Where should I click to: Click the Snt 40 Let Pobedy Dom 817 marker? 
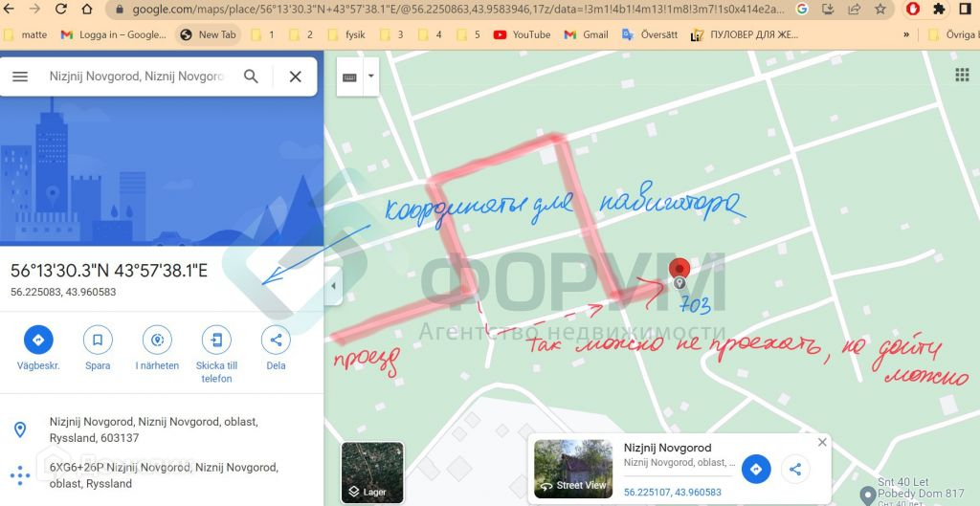point(867,496)
